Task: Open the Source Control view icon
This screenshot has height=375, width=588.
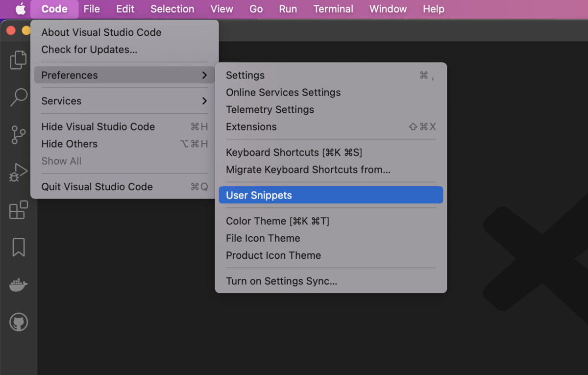Action: 19,135
